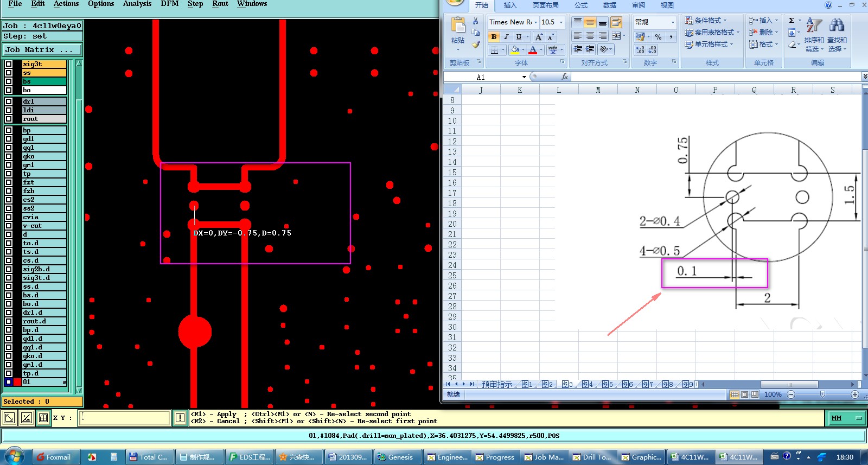Toggle Italic formatting in Excel ribbon
This screenshot has width=868, height=465.
[x=506, y=37]
